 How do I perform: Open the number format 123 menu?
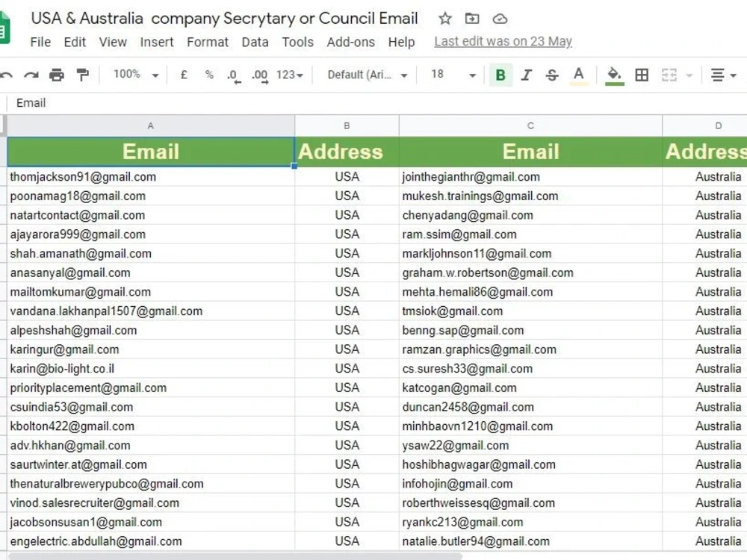(x=288, y=75)
